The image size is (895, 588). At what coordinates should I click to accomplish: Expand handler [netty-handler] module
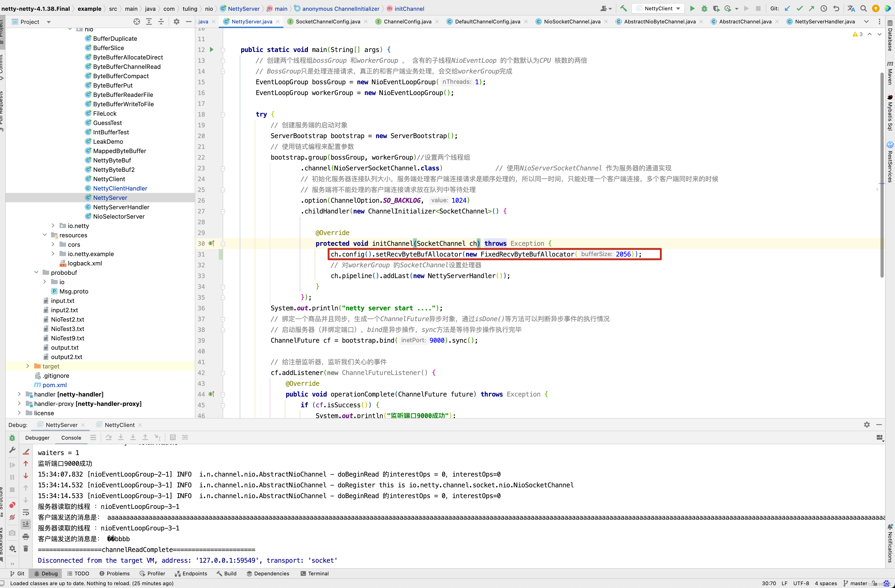(19, 394)
